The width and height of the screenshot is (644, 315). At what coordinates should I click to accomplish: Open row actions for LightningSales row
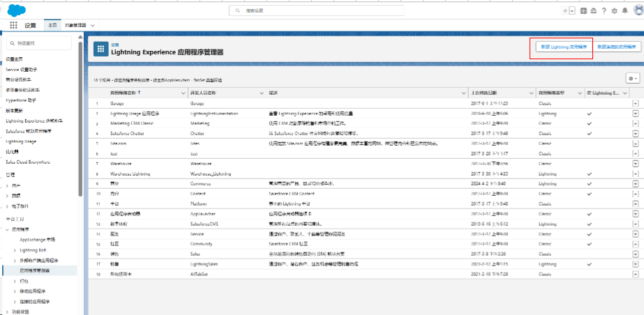pos(636,264)
